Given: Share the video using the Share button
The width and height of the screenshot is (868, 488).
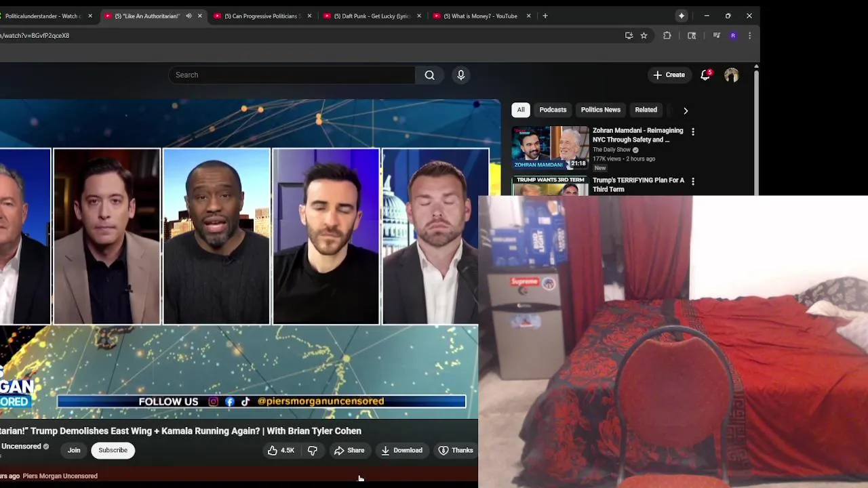Looking at the screenshot, I should (x=349, y=450).
